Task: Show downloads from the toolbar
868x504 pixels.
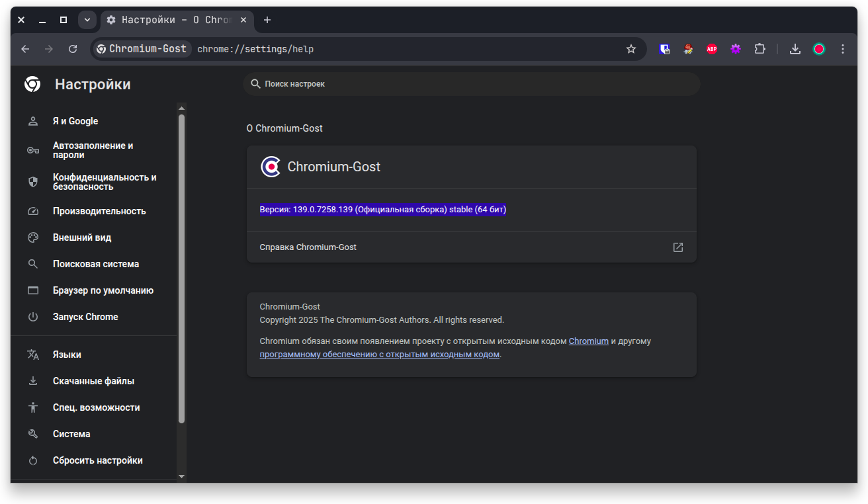Action: pos(795,49)
